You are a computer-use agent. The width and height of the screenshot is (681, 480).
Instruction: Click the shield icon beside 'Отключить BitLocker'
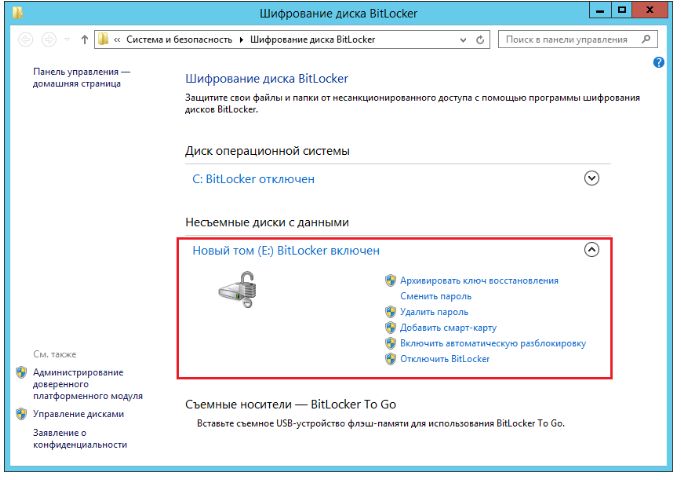pos(390,358)
